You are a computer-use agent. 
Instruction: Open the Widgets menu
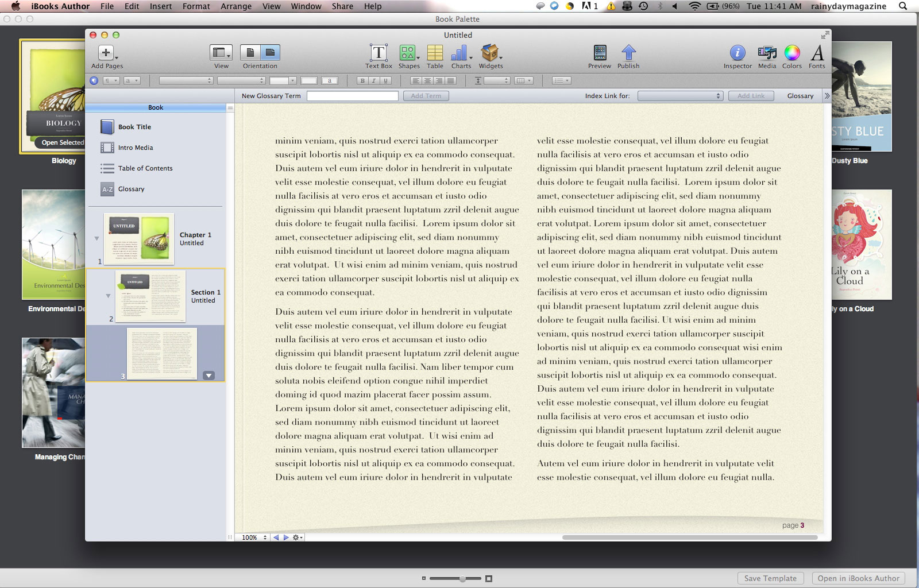pyautogui.click(x=491, y=53)
